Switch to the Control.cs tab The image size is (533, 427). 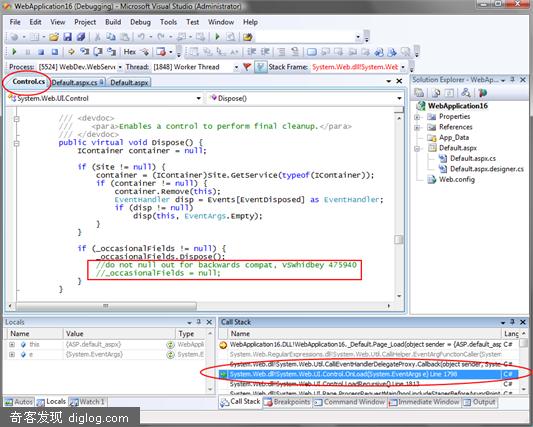[28, 82]
